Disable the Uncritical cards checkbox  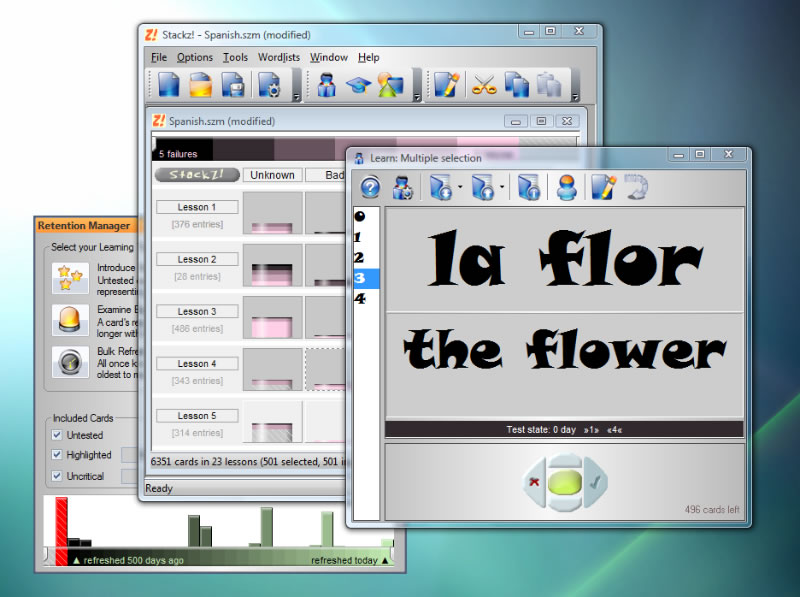point(58,476)
